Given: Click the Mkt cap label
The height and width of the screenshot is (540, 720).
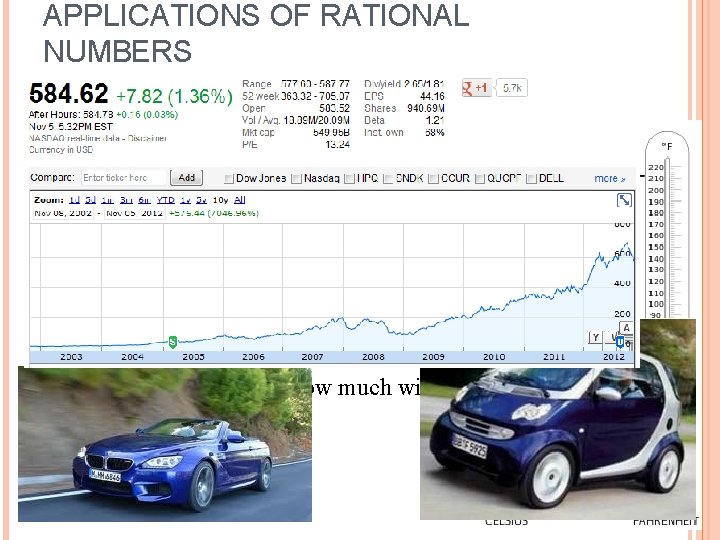Looking at the screenshot, I should (x=258, y=133).
